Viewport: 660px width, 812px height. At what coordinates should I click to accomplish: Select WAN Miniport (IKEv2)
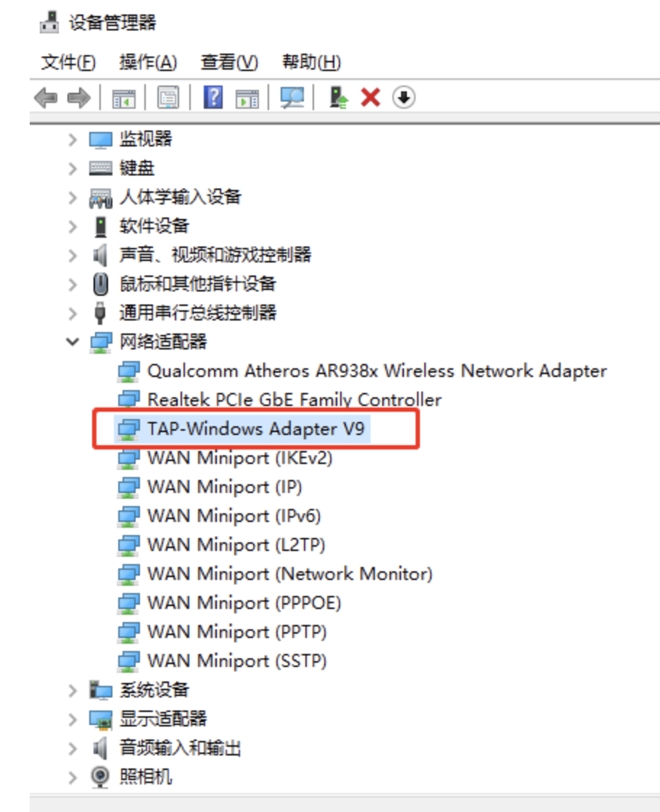pos(240,458)
